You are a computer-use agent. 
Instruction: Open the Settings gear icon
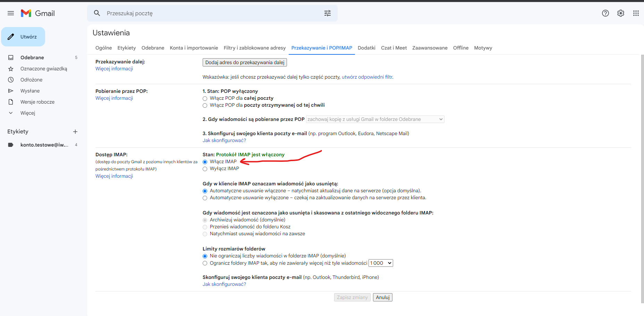point(620,13)
